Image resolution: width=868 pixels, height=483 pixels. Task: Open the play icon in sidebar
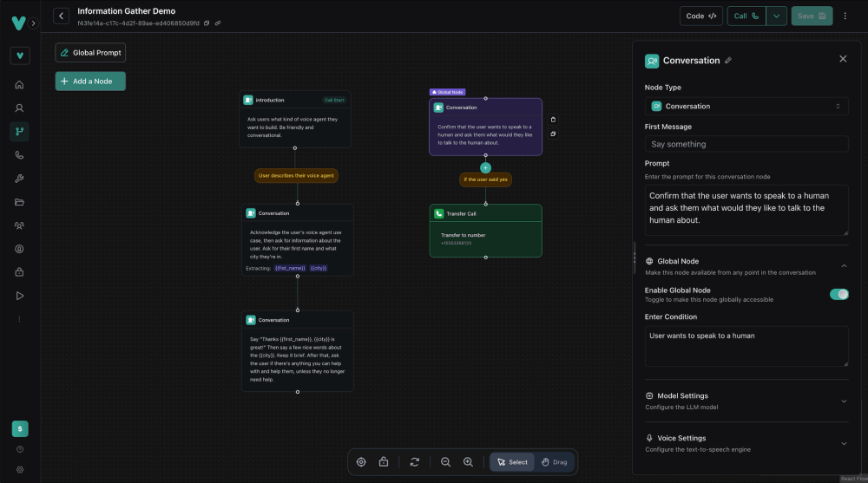[19, 296]
